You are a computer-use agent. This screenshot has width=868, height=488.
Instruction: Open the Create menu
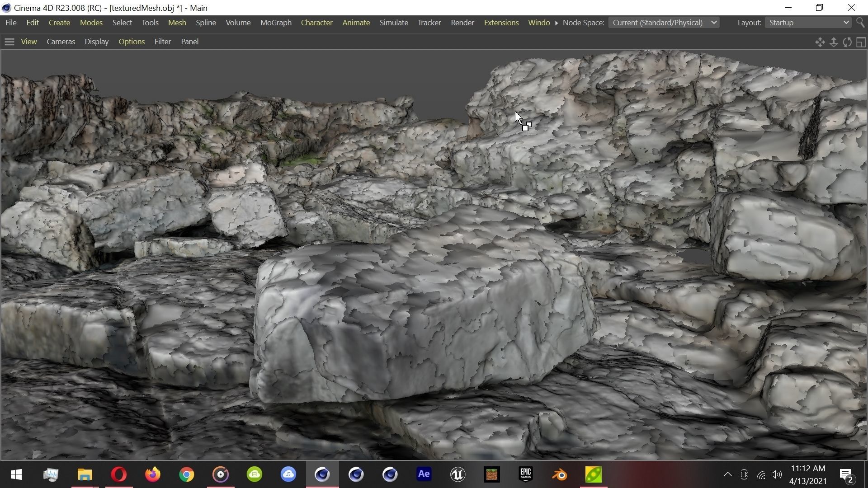click(59, 23)
